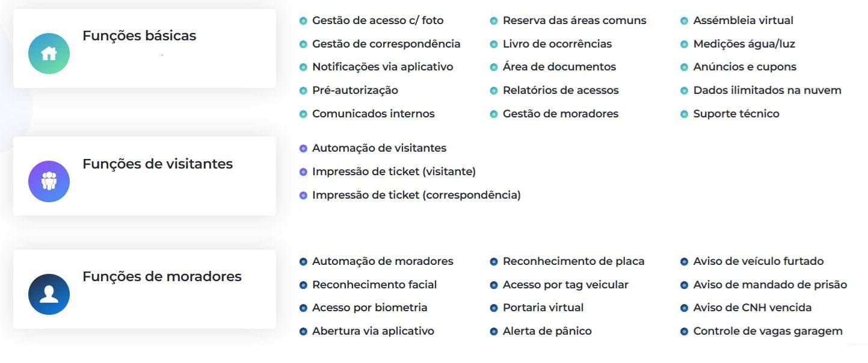This screenshot has height=363, width=868.
Task: Click the bullet beside Alerta de pânico
Action: coord(494,332)
